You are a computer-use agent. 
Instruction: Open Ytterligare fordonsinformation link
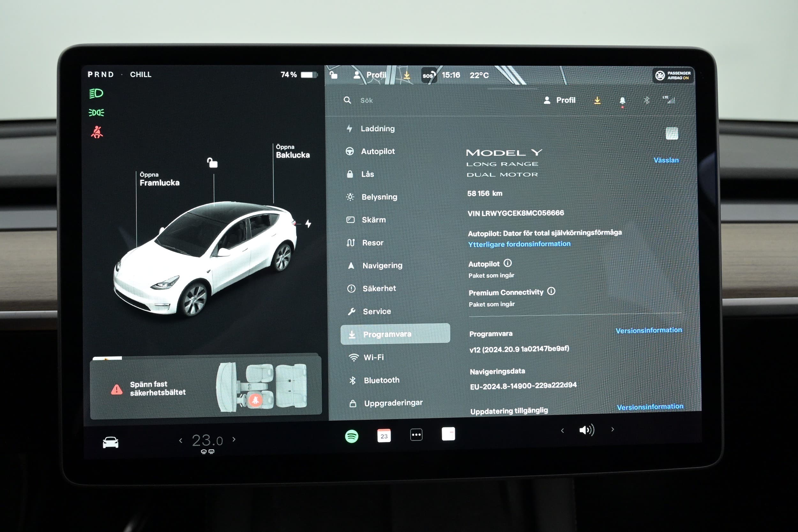point(519,244)
